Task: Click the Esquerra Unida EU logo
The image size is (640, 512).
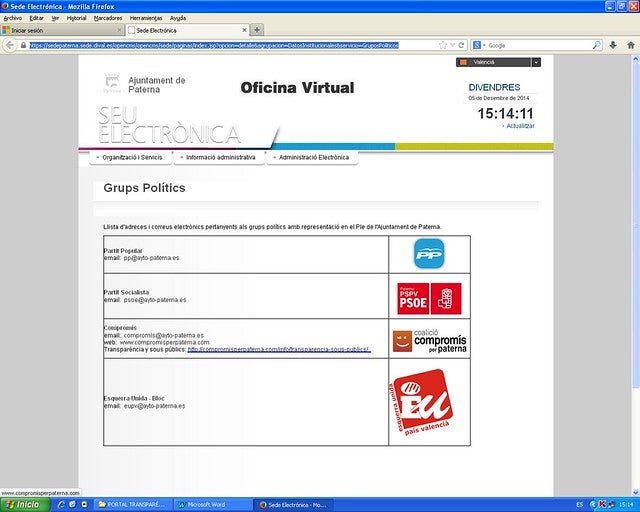Action: point(422,402)
